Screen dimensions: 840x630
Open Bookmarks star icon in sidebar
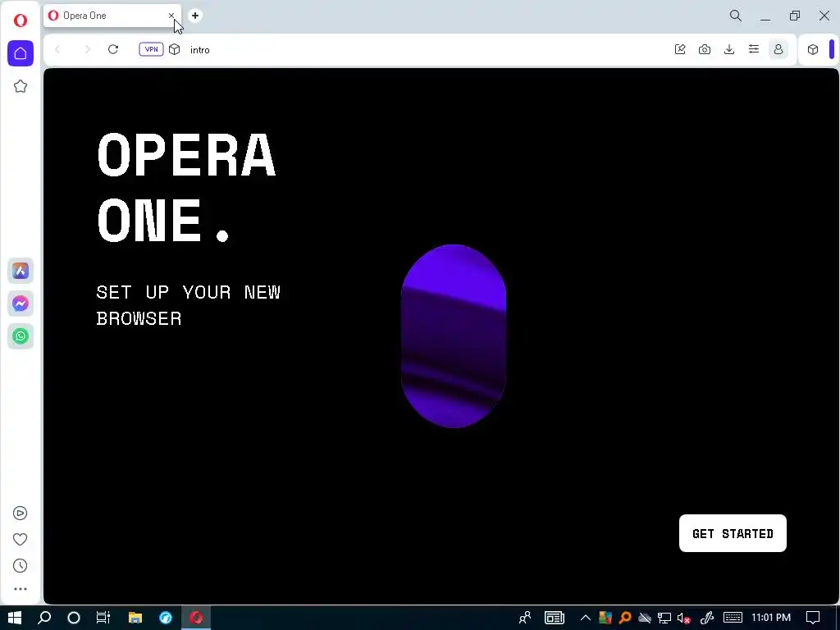[x=21, y=86]
